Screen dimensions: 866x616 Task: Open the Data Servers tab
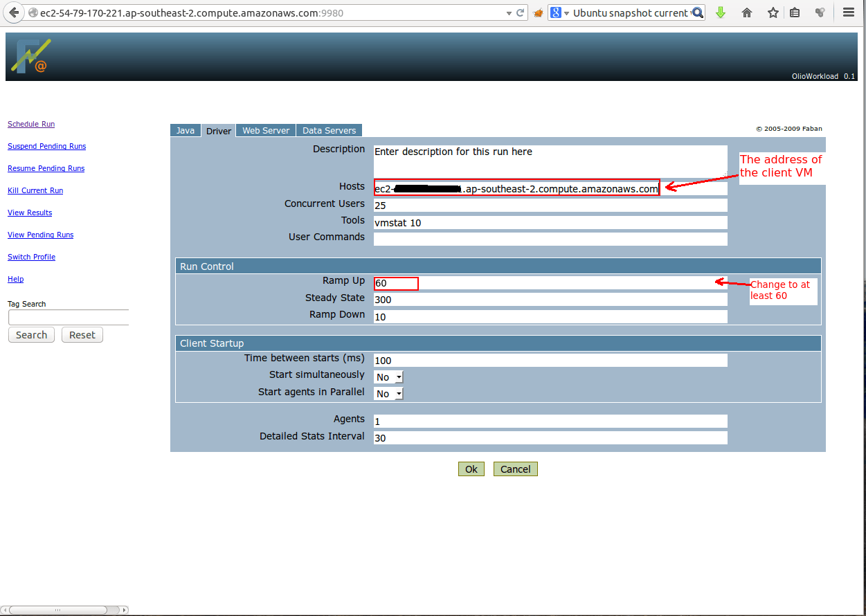pyautogui.click(x=329, y=130)
